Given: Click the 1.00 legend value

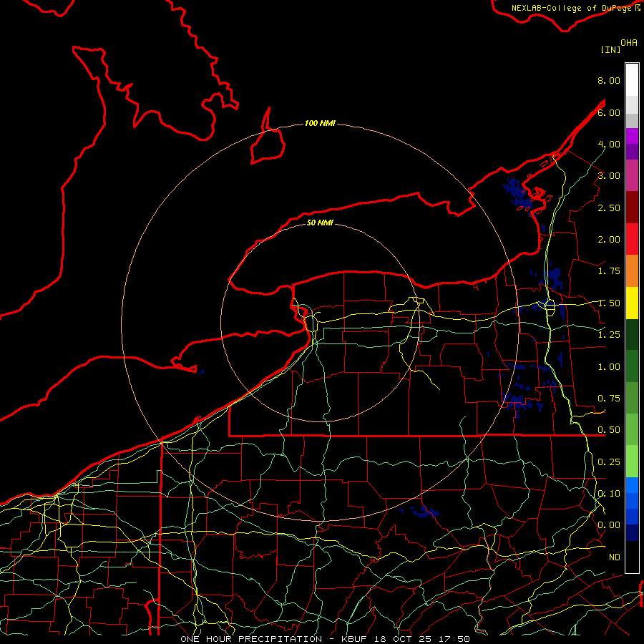Looking at the screenshot, I should [x=609, y=367].
